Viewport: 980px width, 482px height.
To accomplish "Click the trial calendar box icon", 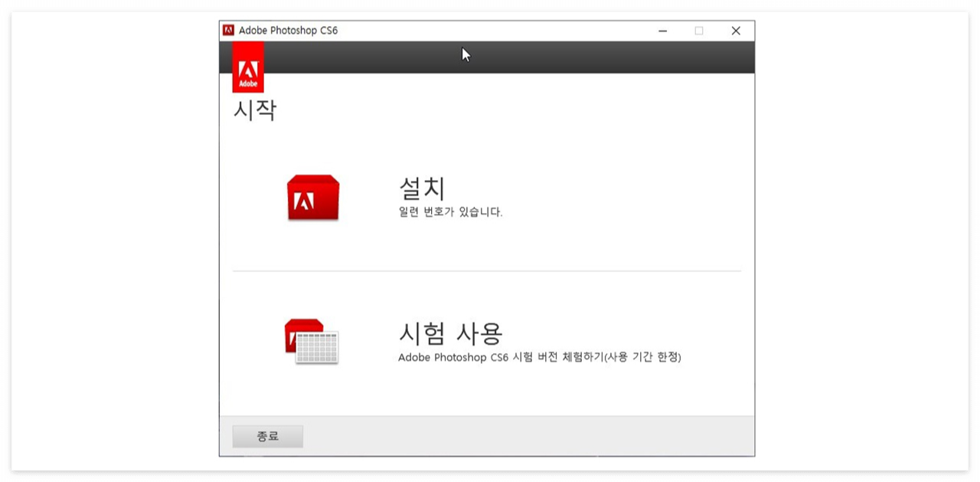I will point(312,342).
